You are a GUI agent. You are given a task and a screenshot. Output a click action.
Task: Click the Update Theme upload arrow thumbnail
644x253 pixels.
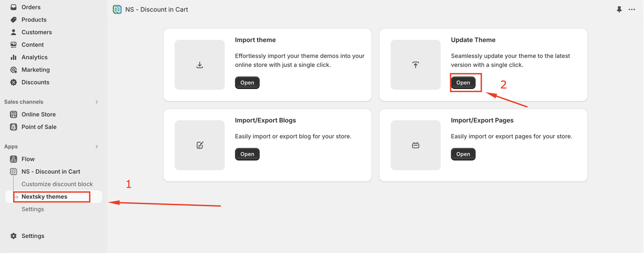click(415, 65)
